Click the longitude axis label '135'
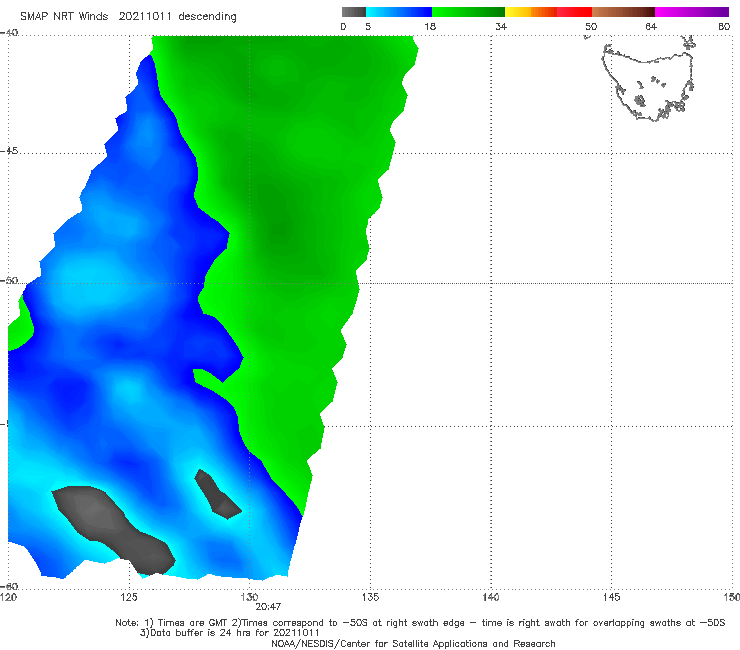Screen dimensions: 740x650 pos(370,598)
